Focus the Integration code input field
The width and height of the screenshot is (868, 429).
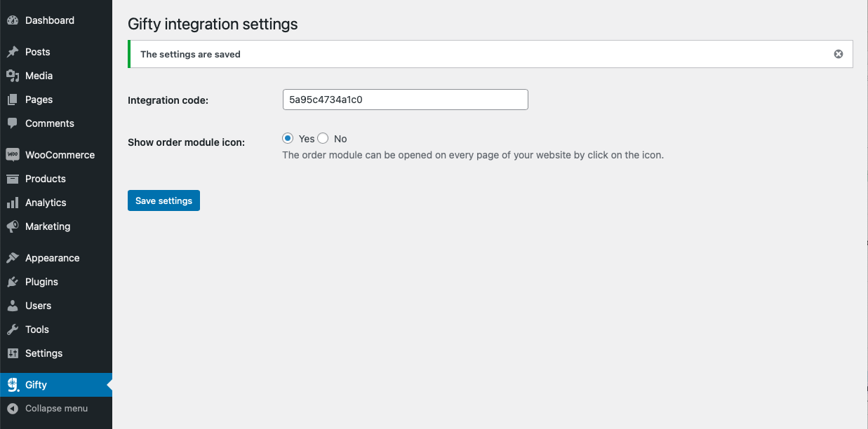coord(405,100)
